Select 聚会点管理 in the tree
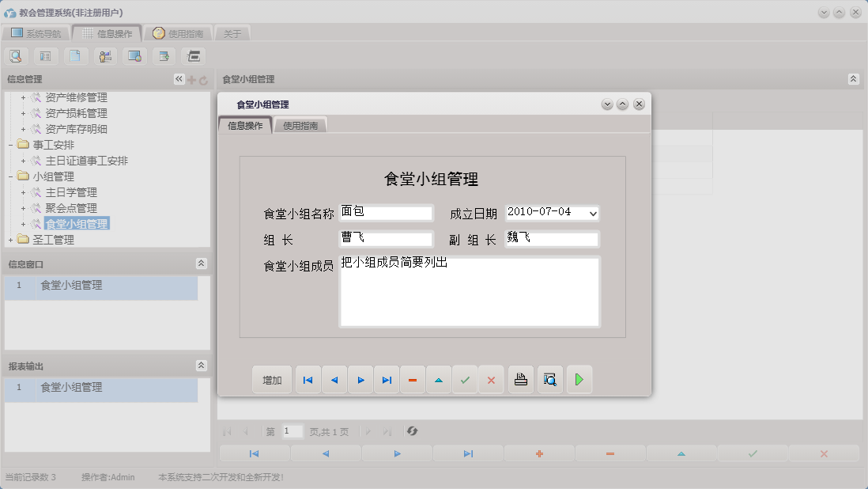Viewport: 868px width, 489px height. (71, 208)
